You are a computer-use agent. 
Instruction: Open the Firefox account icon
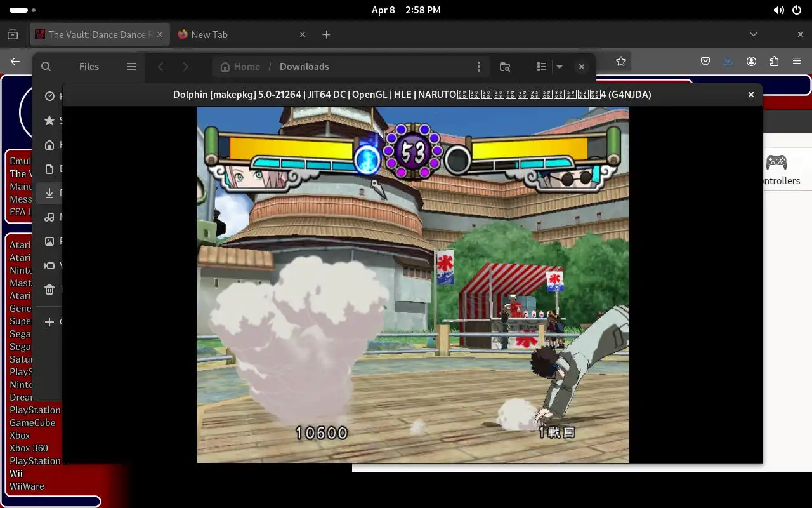(x=751, y=62)
